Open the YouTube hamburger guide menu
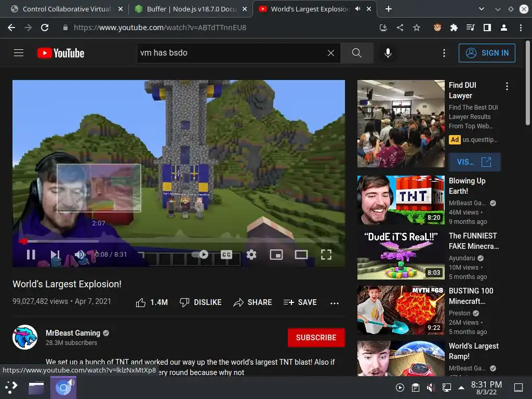The height and width of the screenshot is (399, 532). pyautogui.click(x=19, y=53)
